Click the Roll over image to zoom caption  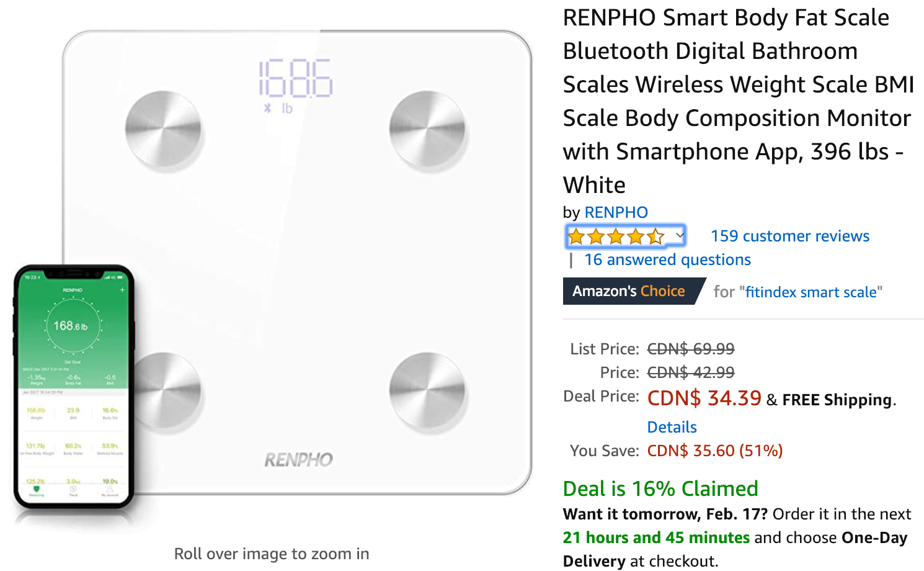tap(272, 554)
